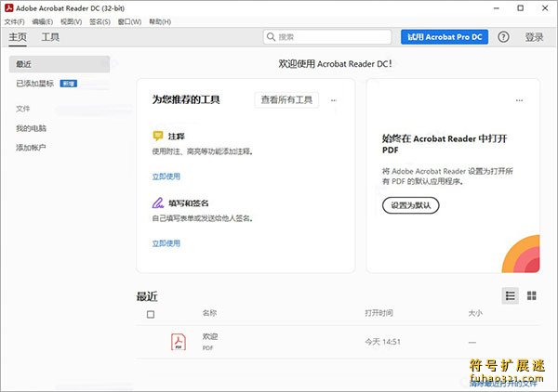Click the search magnifier icon

pos(272,37)
